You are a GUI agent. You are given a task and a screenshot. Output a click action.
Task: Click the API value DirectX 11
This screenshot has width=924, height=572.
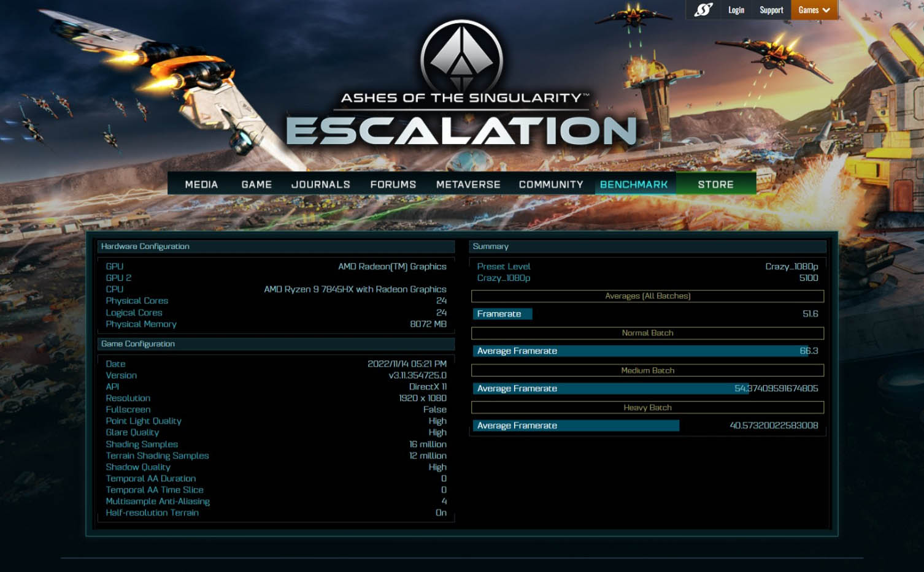tap(428, 386)
